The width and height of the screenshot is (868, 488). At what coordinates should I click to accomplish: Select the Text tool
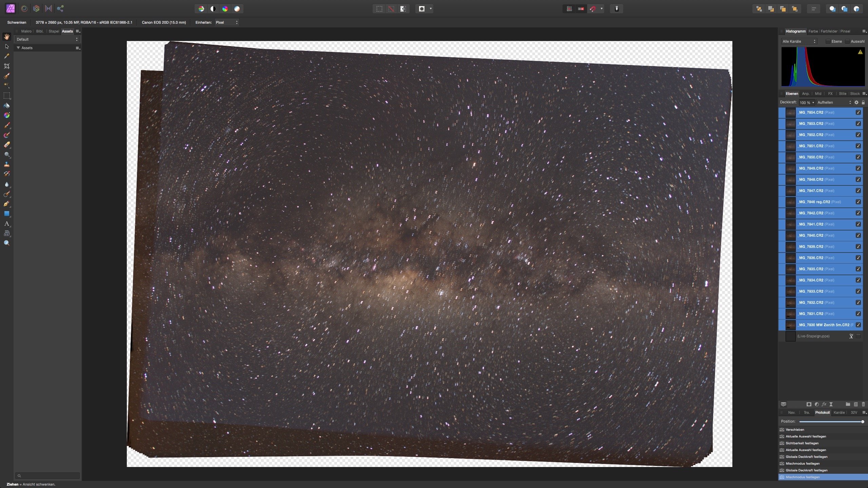(6, 224)
